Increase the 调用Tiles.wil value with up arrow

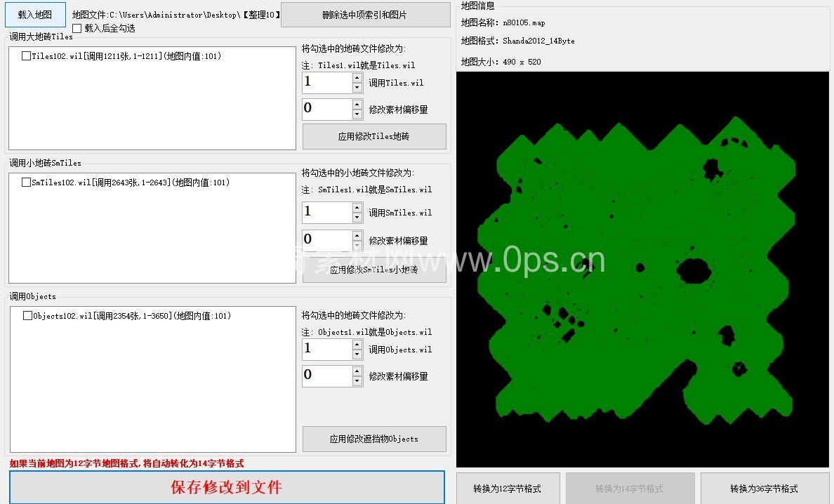click(357, 78)
